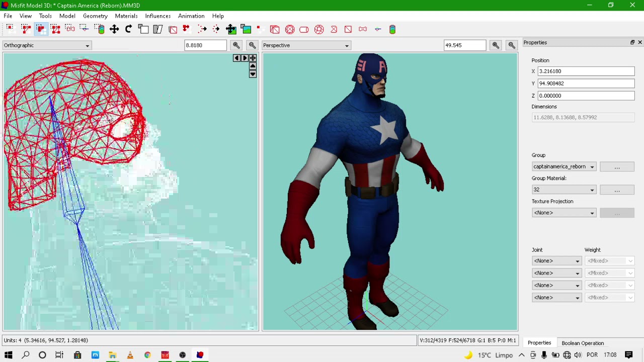Switch to the Boolean Operation tab

pos(583,343)
